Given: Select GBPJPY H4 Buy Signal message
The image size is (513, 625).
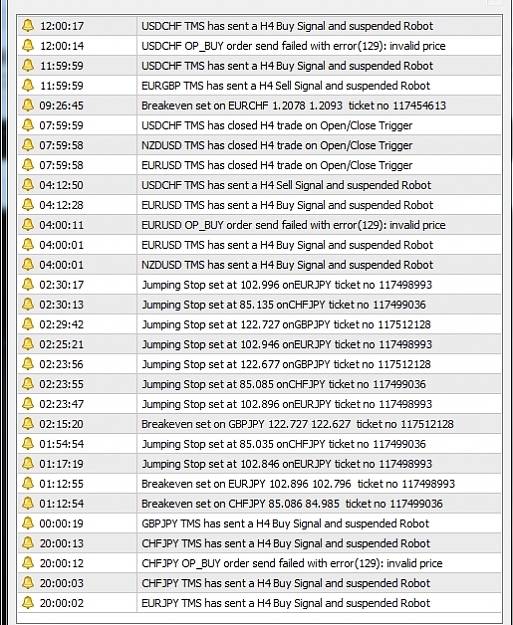Looking at the screenshot, I should (x=285, y=524).
